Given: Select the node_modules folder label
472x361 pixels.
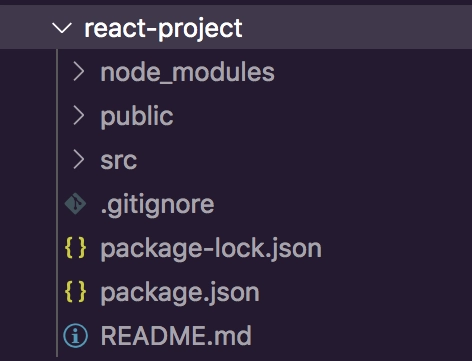Looking at the screenshot, I should click(x=188, y=73).
